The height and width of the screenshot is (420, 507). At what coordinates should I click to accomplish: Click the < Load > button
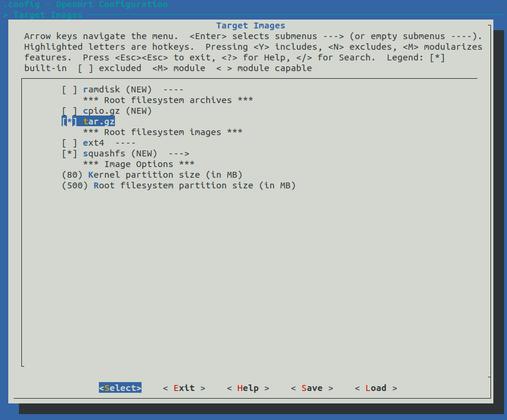tap(376, 388)
